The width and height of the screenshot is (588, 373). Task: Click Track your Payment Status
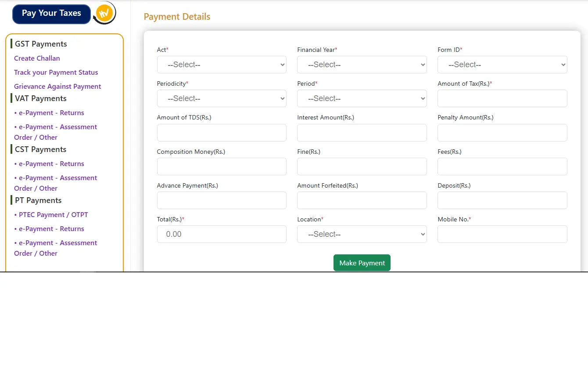[56, 72]
